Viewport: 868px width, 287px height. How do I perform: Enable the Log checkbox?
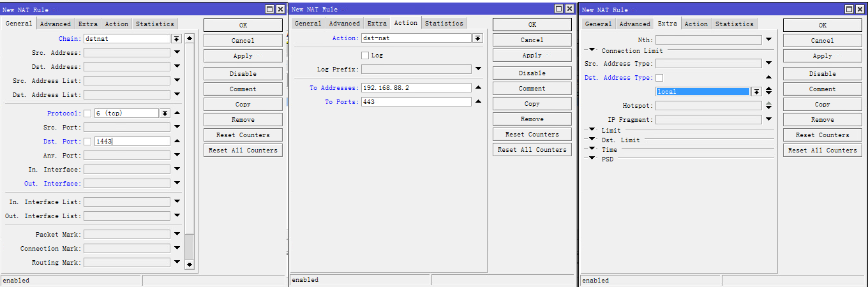[x=365, y=55]
